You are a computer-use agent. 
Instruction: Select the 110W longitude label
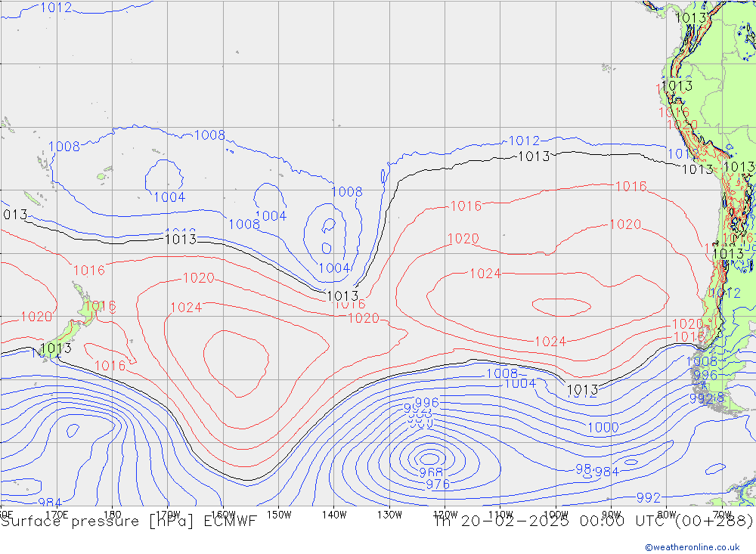click(x=500, y=515)
